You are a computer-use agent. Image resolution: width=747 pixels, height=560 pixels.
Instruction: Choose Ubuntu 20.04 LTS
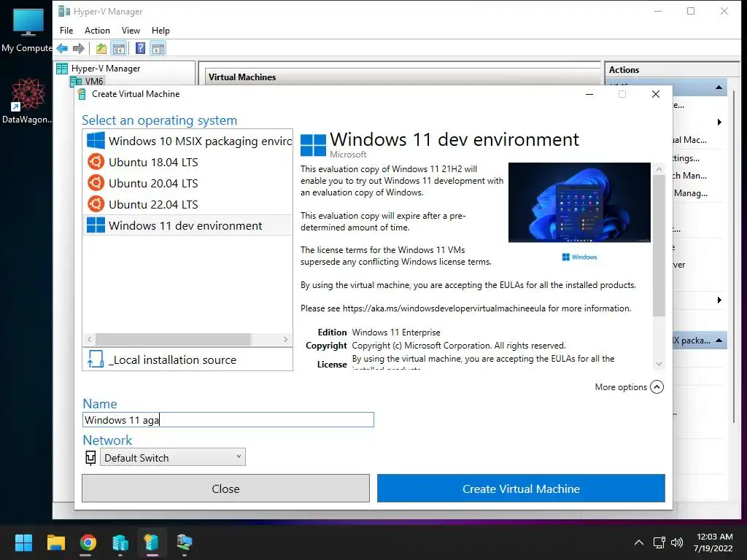[x=189, y=183]
